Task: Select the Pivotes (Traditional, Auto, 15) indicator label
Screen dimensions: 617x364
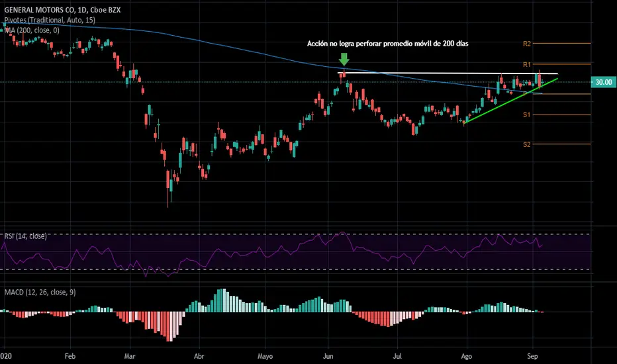Action: click(x=50, y=20)
